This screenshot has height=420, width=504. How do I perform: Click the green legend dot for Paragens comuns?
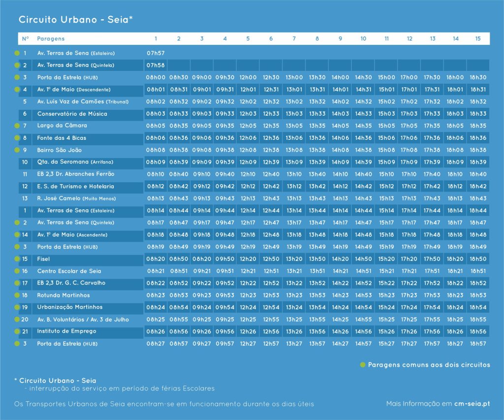363,365
